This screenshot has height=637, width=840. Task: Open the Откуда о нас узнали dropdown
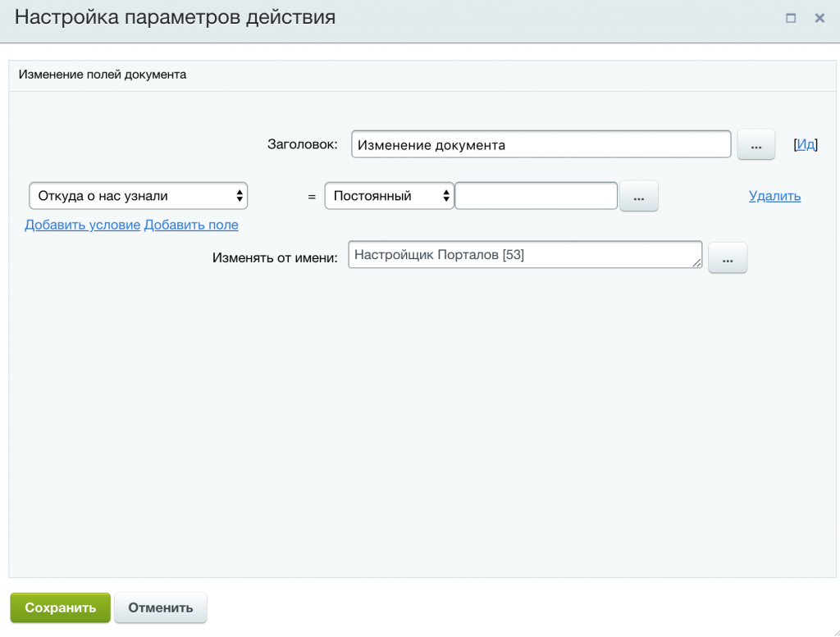pos(137,195)
